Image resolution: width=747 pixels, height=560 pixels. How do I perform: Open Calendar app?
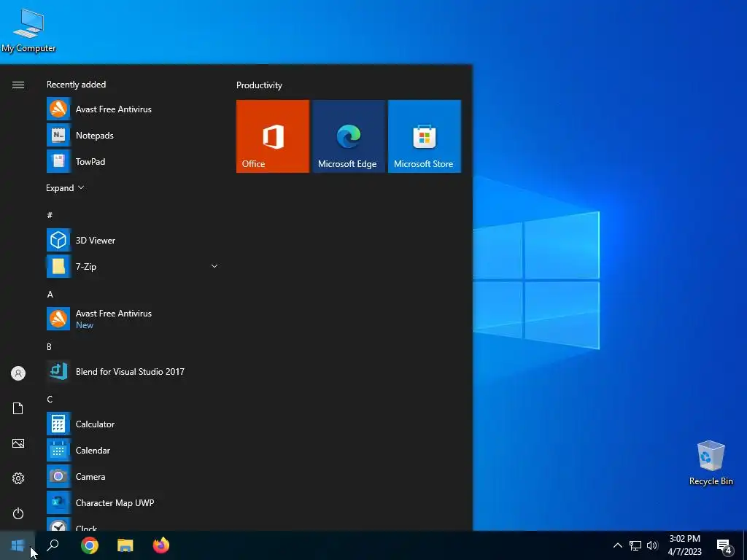click(x=132, y=450)
